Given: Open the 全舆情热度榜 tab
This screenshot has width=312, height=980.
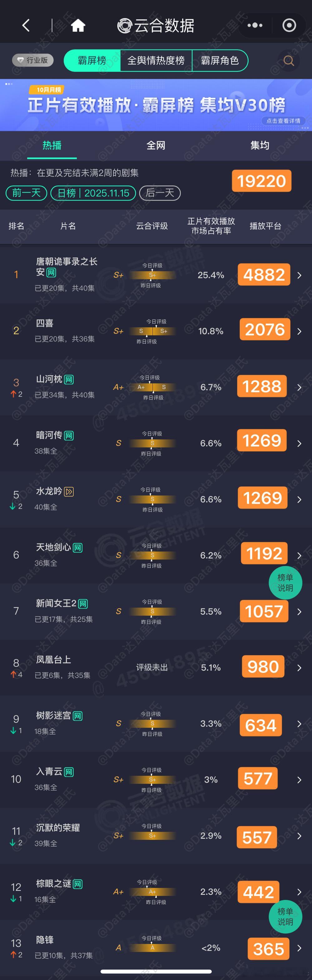Looking at the screenshot, I should click(156, 60).
